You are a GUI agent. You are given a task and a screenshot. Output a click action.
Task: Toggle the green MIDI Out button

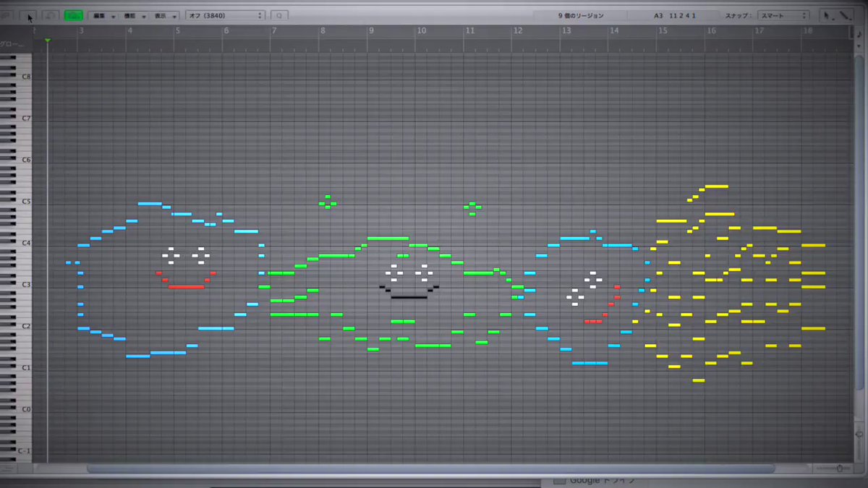pos(72,15)
